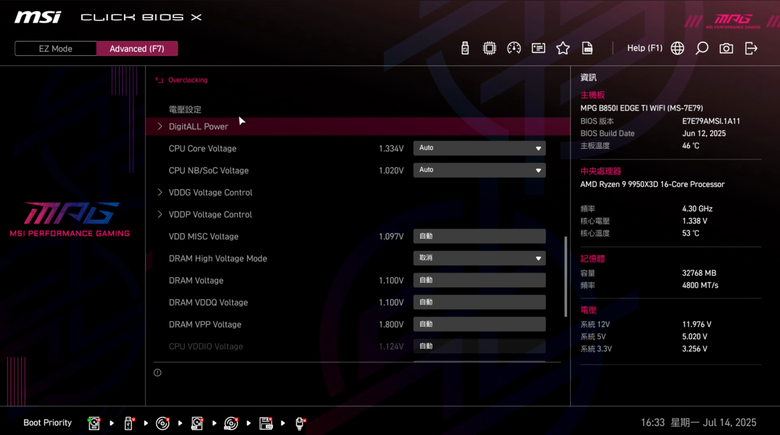780x435 pixels.
Task: Open Help (F1)
Action: pos(644,48)
